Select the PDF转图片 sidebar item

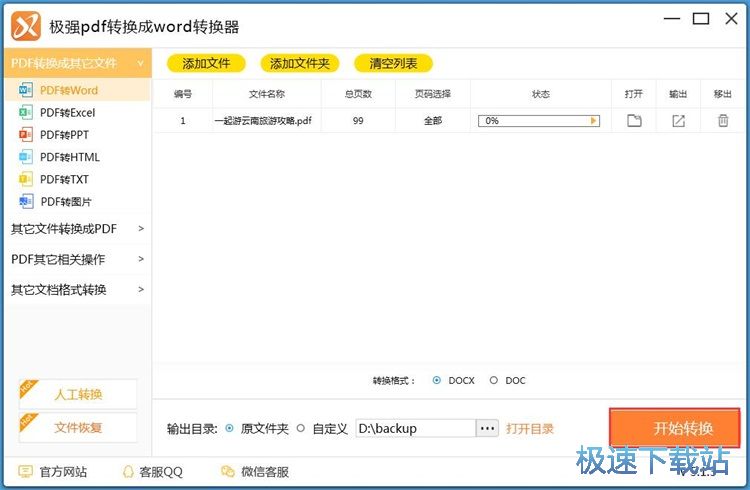[x=77, y=201]
